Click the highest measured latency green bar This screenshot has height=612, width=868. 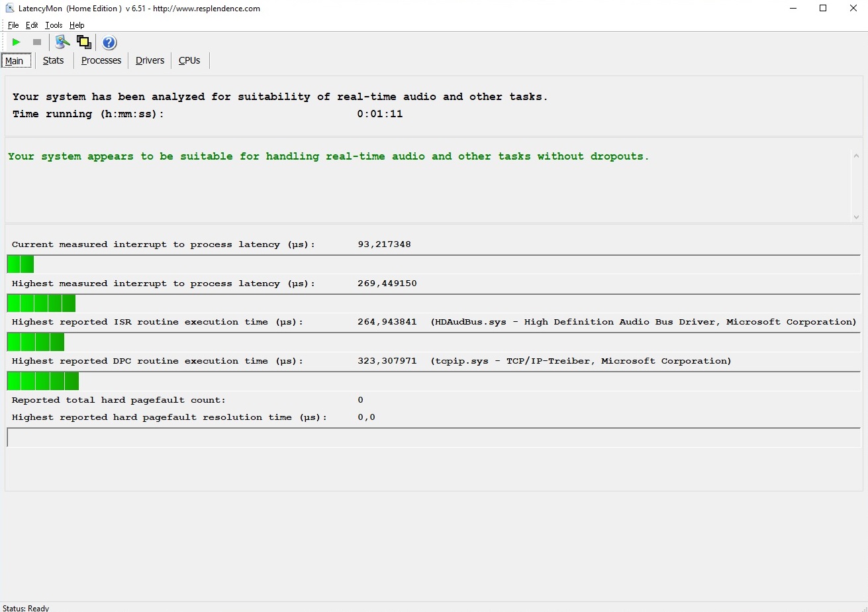tap(41, 303)
